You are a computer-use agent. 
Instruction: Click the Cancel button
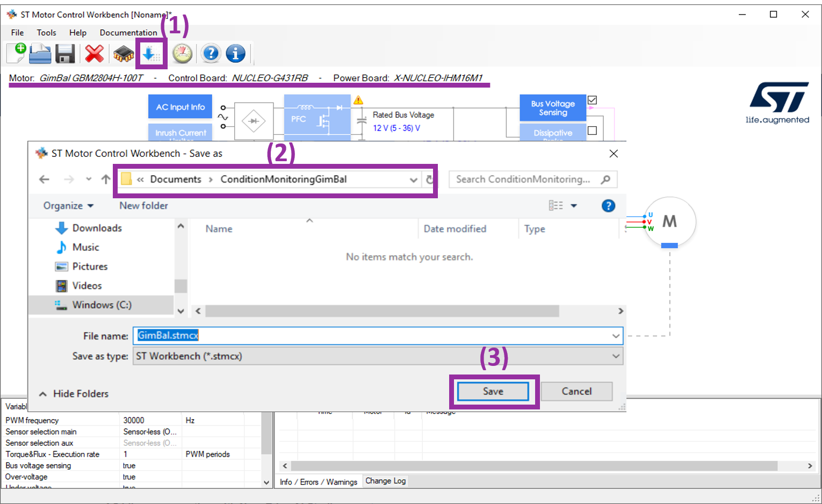point(576,391)
